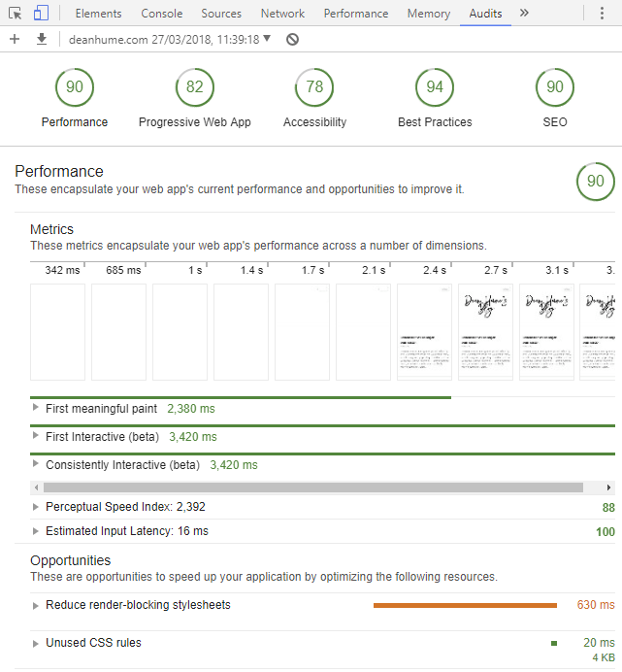Expand Consistently Interactive (beta) details

(36, 464)
